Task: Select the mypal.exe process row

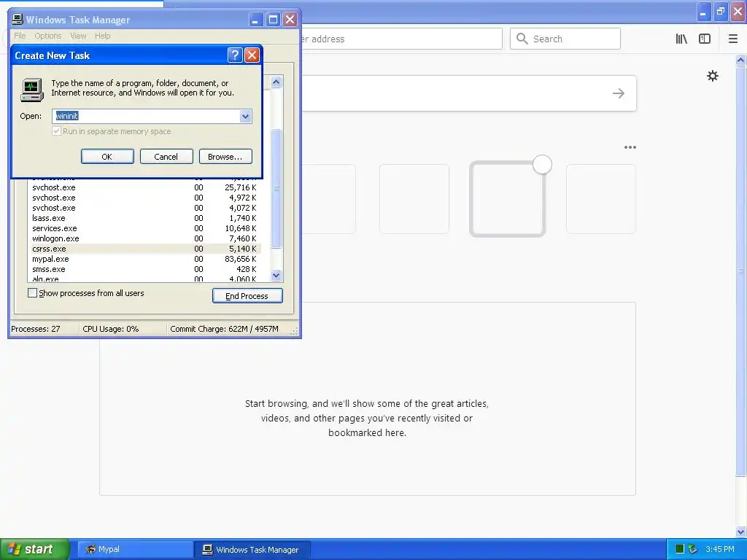Action: (x=144, y=259)
